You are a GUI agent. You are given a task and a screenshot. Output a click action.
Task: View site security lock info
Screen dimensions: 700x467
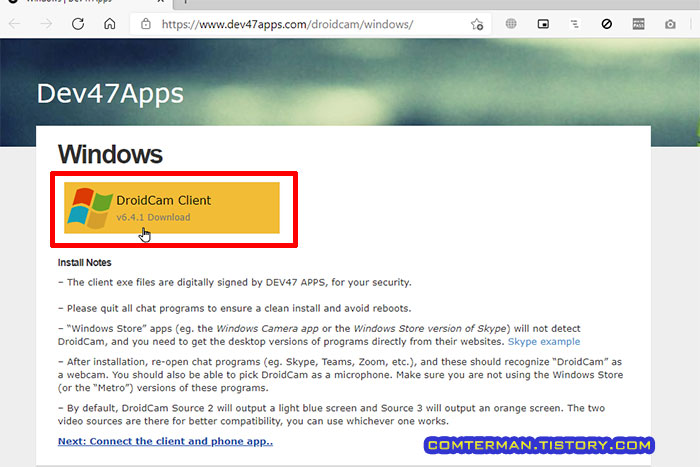coord(146,24)
